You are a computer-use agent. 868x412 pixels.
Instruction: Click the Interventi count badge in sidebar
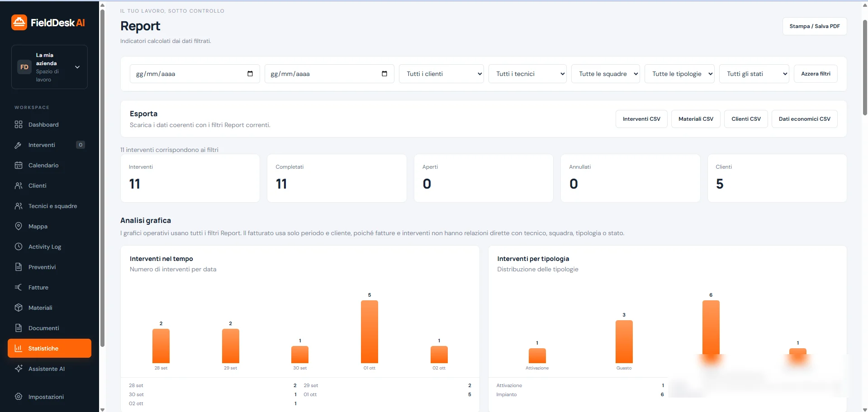pyautogui.click(x=81, y=145)
